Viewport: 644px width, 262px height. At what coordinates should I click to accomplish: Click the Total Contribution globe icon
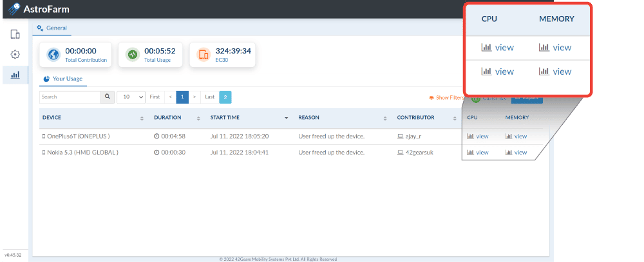coord(53,55)
